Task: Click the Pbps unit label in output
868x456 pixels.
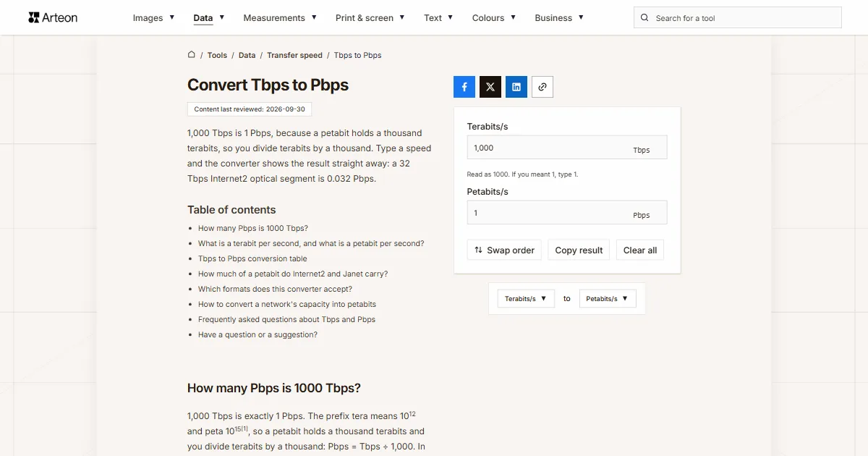Action: coord(642,215)
